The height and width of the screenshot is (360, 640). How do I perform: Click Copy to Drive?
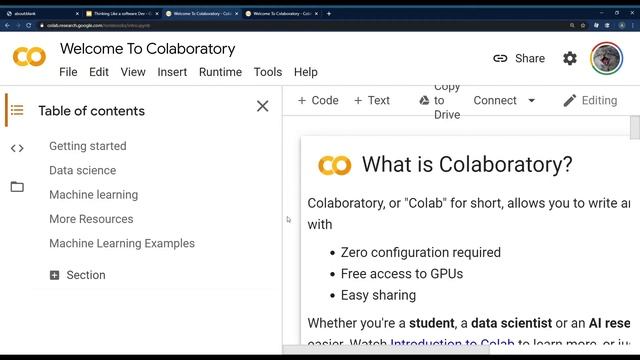click(440, 100)
